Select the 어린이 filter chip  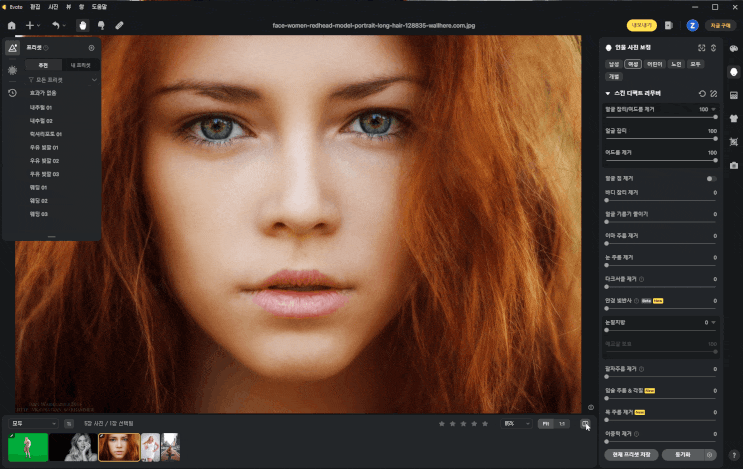tap(654, 64)
